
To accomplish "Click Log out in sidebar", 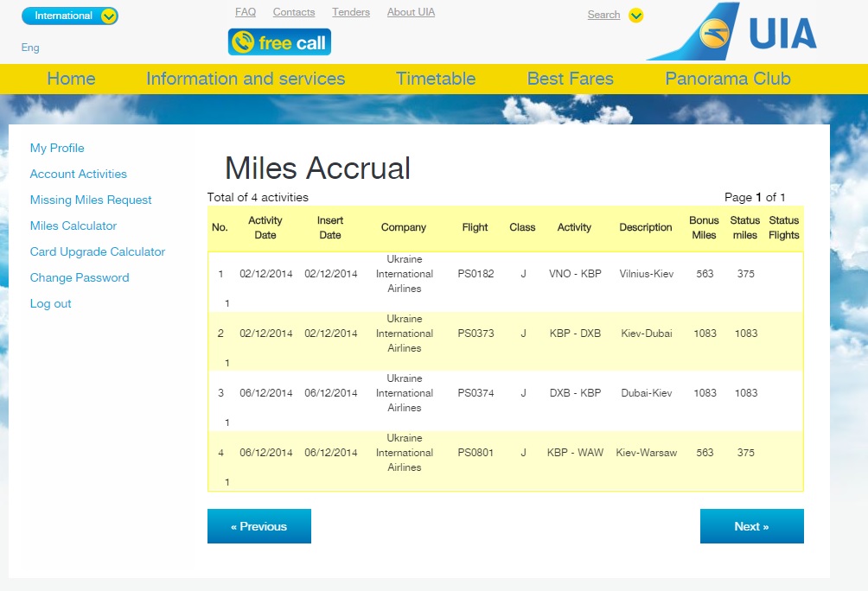I will click(50, 304).
